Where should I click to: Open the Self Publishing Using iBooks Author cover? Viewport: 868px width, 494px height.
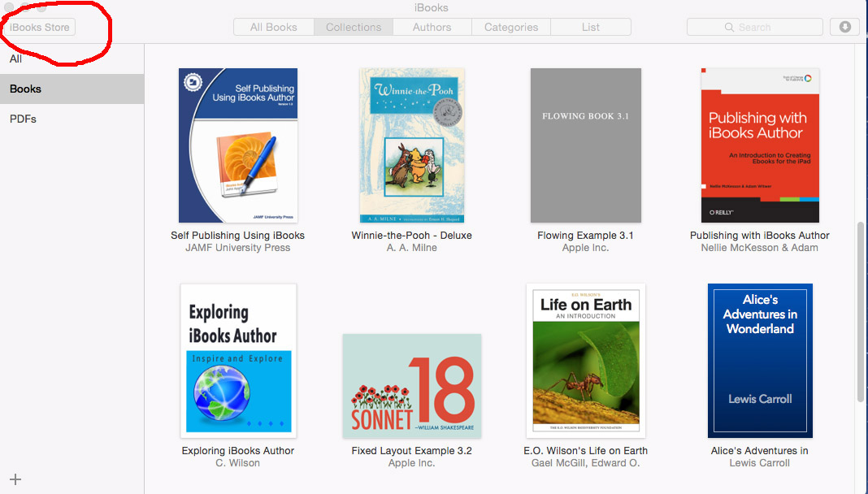pos(238,145)
